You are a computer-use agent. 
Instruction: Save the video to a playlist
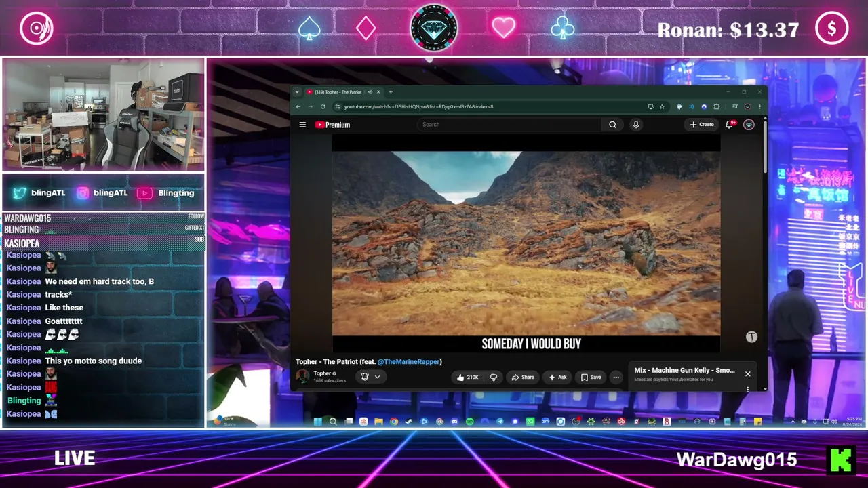click(591, 378)
